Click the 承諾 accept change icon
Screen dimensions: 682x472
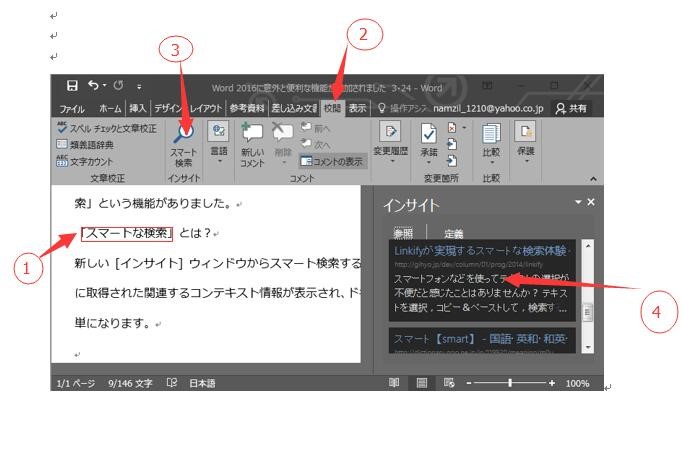(x=429, y=133)
